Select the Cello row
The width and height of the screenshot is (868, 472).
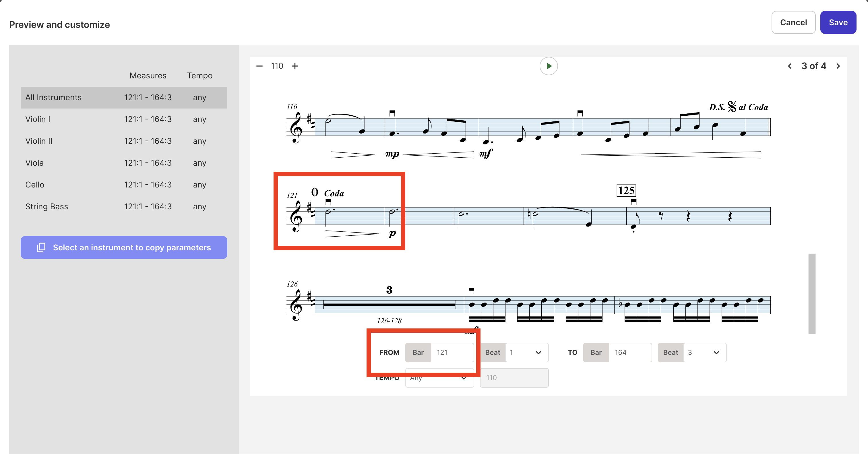click(124, 185)
